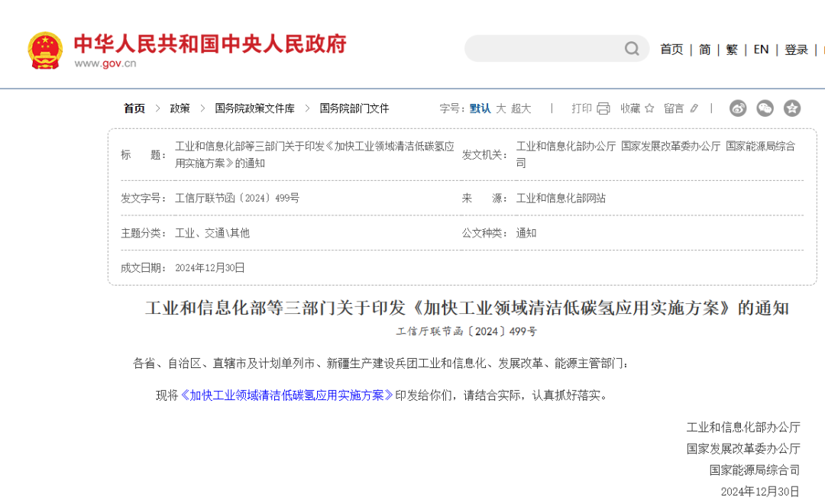Share the page via Weibo icon
This screenshot has height=504, width=825.
(737, 108)
